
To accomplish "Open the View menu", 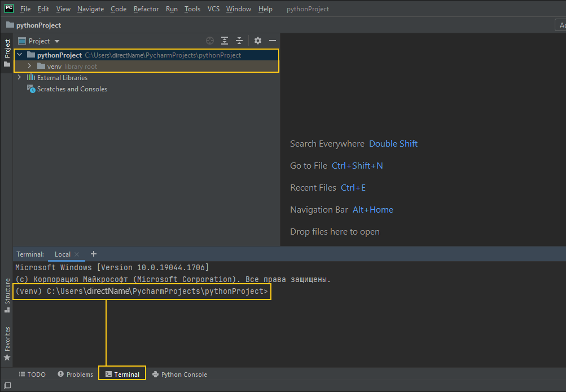I will [63, 9].
